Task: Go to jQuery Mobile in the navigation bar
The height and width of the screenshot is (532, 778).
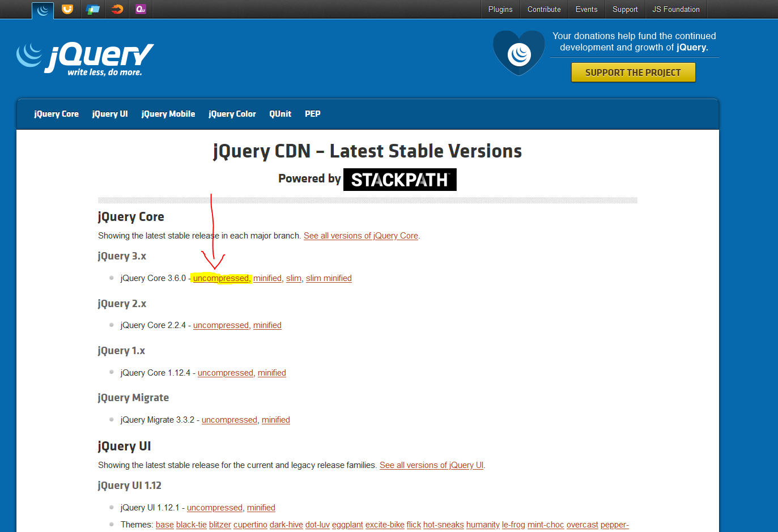Action: (168, 114)
